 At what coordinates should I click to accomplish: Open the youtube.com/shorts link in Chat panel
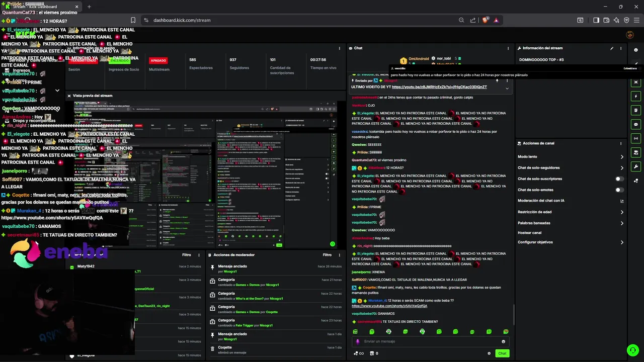(389, 306)
